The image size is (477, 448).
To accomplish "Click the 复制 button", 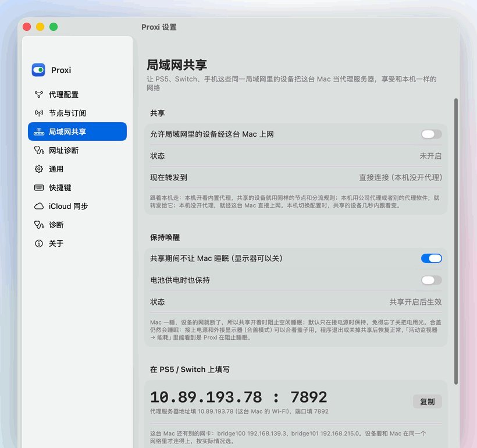I will click(428, 401).
